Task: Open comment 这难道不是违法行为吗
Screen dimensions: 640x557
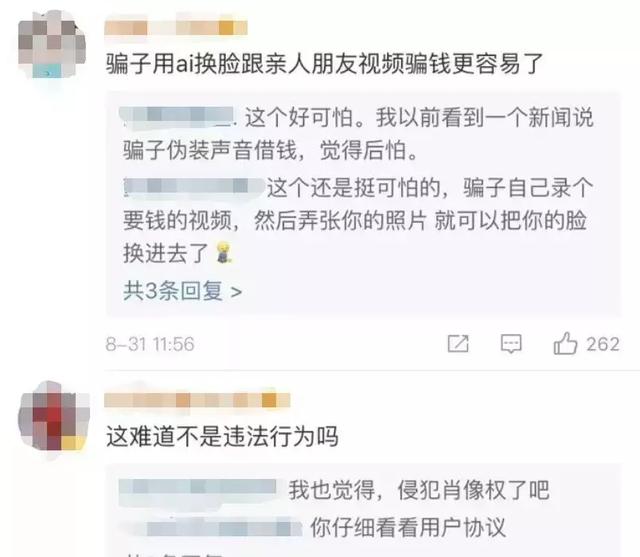Action: tap(222, 436)
